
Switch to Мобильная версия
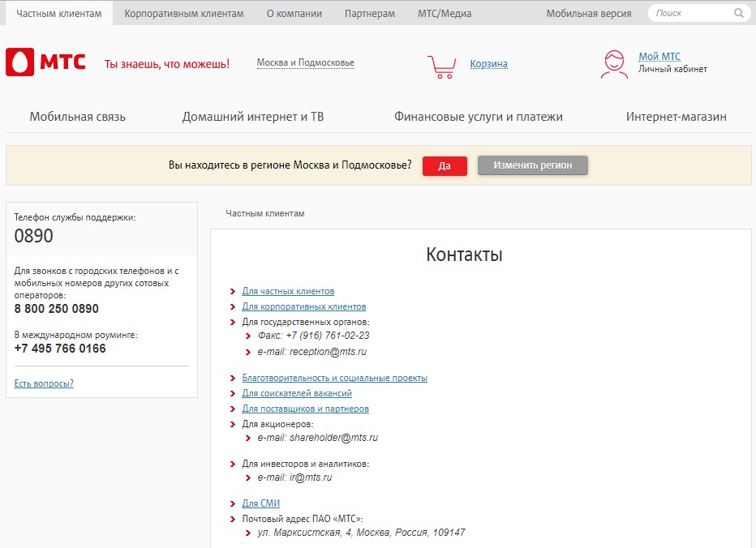pyautogui.click(x=589, y=14)
